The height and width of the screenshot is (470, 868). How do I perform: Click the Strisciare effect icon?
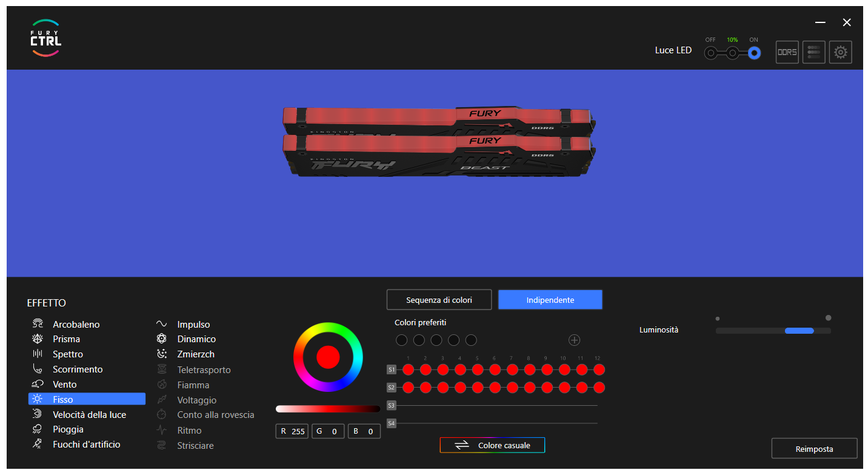(x=162, y=445)
